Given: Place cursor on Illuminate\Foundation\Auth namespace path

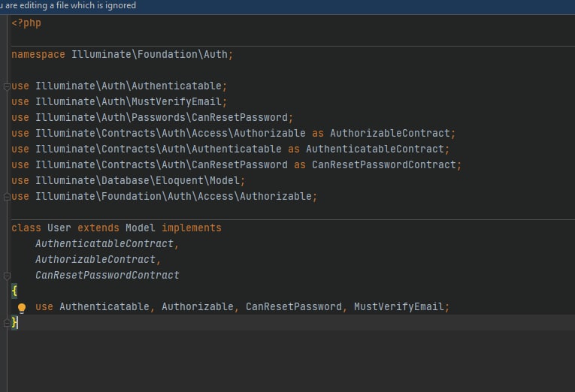Looking at the screenshot, I should click(x=150, y=55).
